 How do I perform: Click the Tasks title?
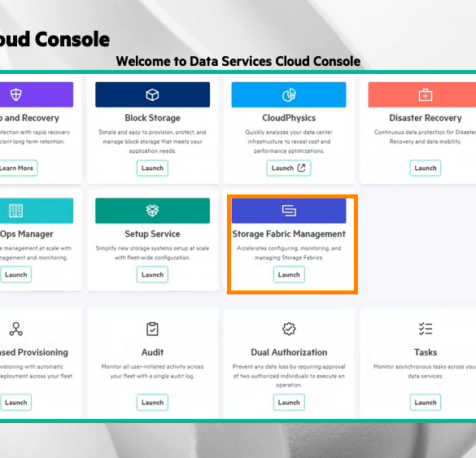[x=426, y=352]
